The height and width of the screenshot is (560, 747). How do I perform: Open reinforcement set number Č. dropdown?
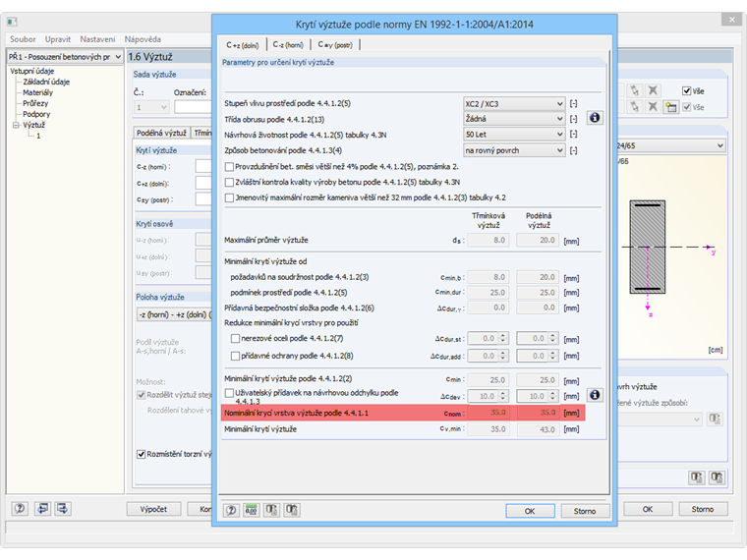click(151, 107)
